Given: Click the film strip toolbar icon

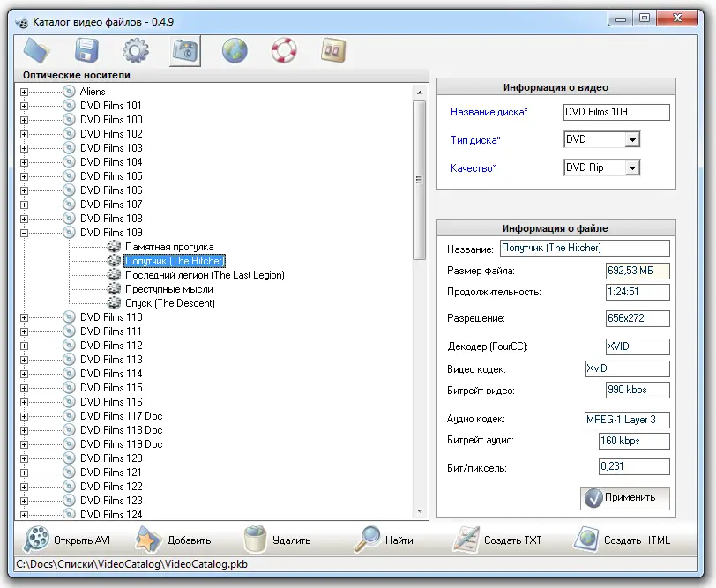Looking at the screenshot, I should (x=333, y=50).
